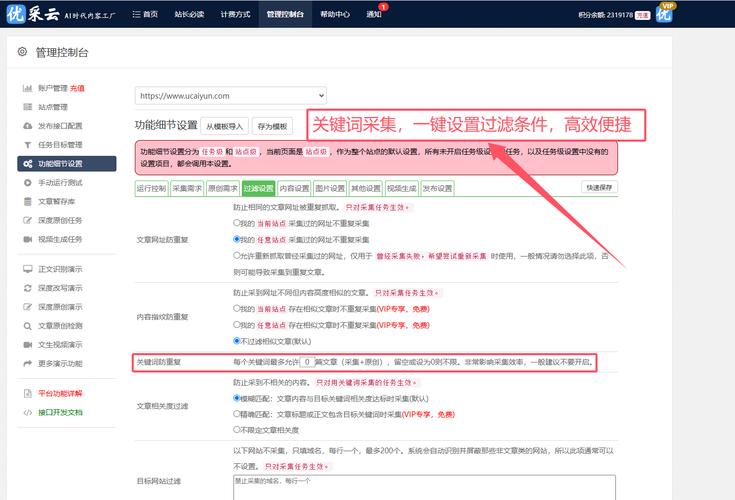The height and width of the screenshot is (500, 735).
Task: Click the 优采云 logo icon
Action: (15, 14)
